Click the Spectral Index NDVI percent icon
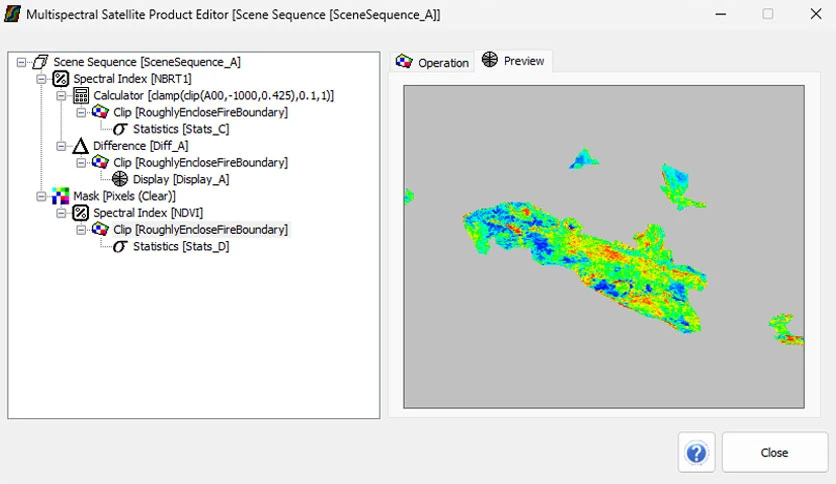This screenshot has width=836, height=484. point(81,213)
